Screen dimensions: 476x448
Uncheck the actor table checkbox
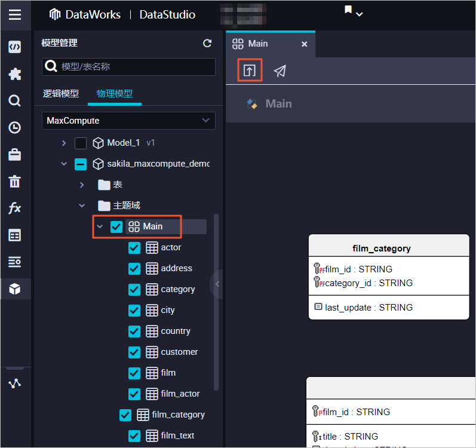(x=134, y=248)
